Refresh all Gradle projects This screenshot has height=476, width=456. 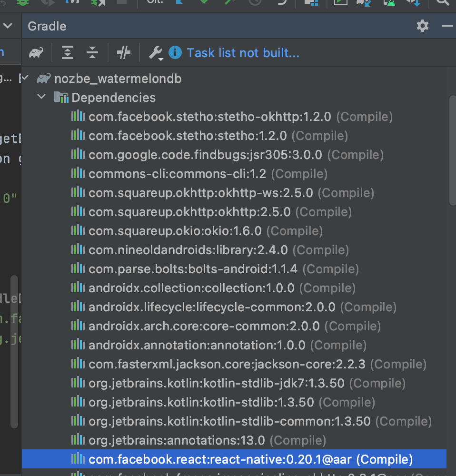(36, 52)
